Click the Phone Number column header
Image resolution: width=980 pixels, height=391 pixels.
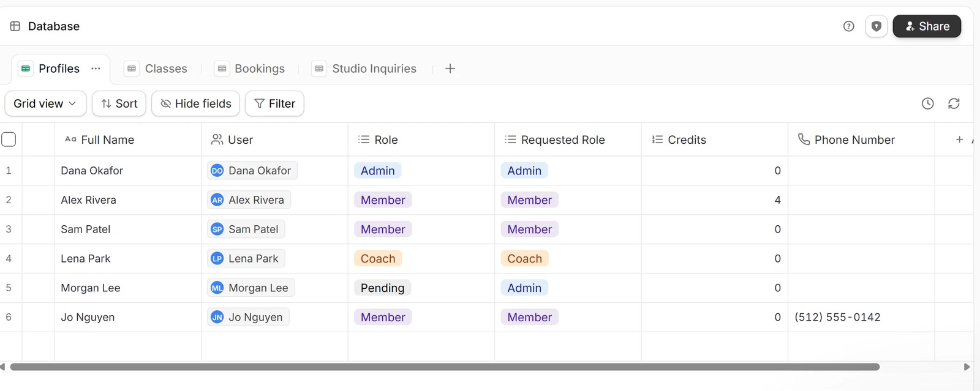pos(861,140)
